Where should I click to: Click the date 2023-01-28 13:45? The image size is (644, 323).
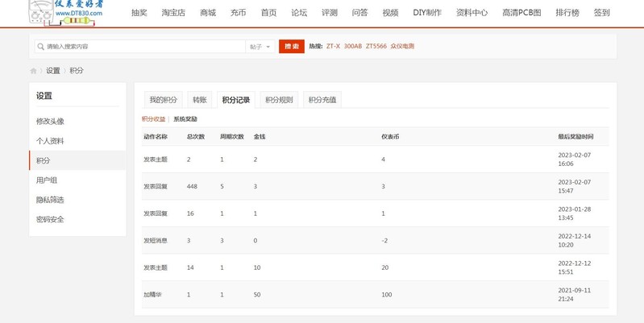click(x=574, y=213)
